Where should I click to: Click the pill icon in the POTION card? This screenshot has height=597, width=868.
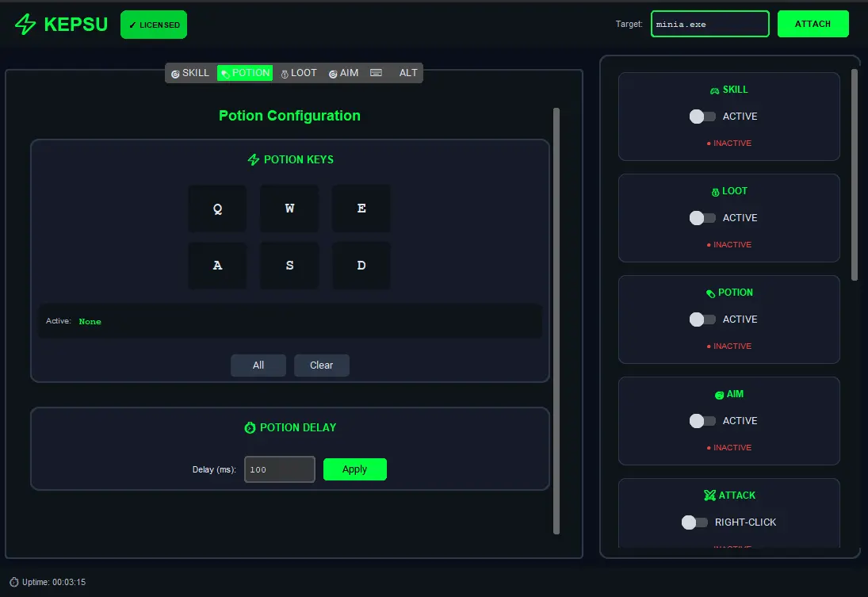pos(711,293)
